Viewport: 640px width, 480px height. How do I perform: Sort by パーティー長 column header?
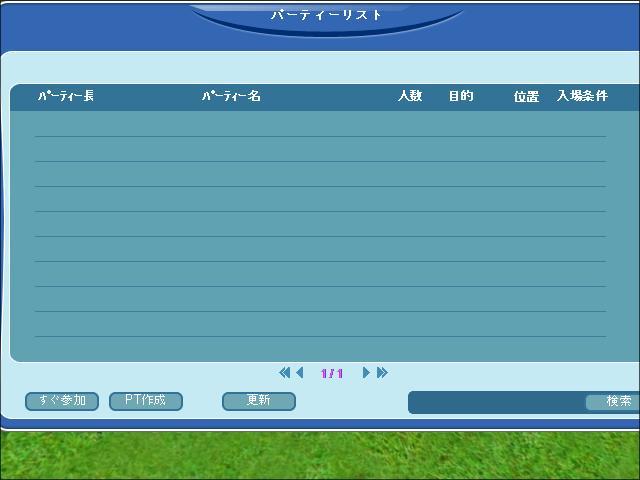tap(66, 96)
